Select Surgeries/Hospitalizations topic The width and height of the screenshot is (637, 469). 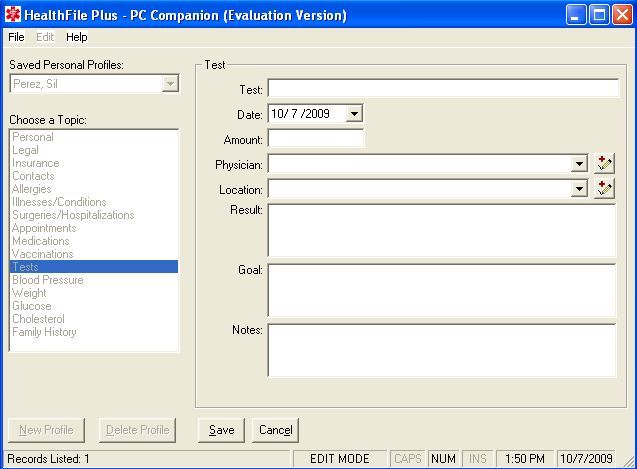coord(93,215)
